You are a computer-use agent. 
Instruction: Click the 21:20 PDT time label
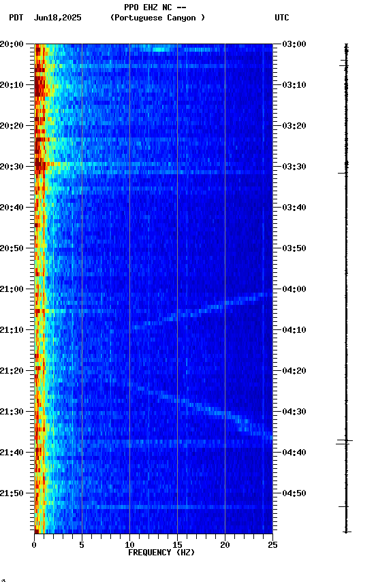[x=12, y=372]
